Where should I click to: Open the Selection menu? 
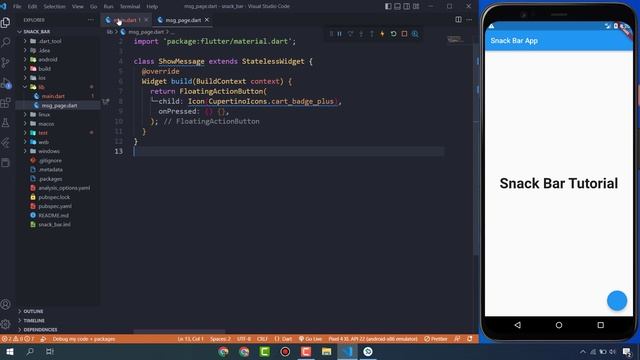point(54,7)
